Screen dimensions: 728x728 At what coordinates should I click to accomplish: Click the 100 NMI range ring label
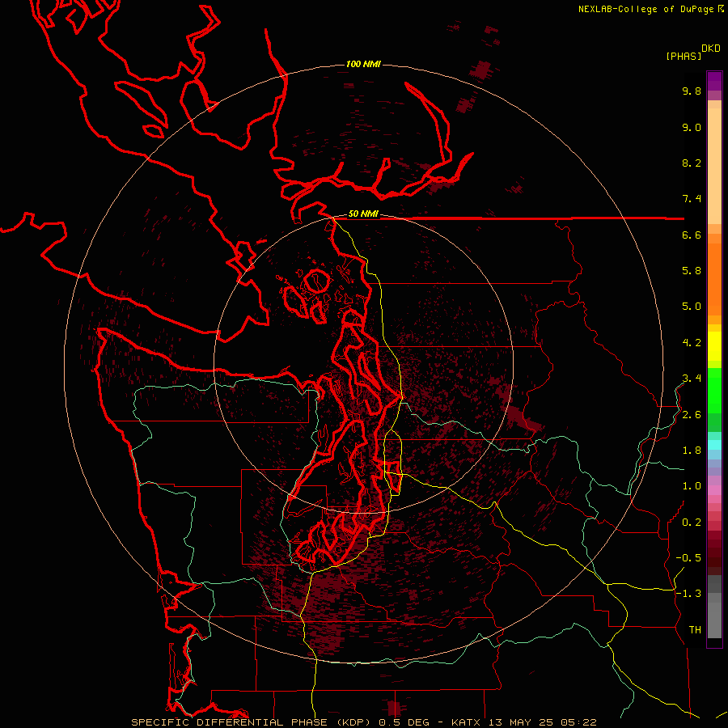(x=363, y=64)
